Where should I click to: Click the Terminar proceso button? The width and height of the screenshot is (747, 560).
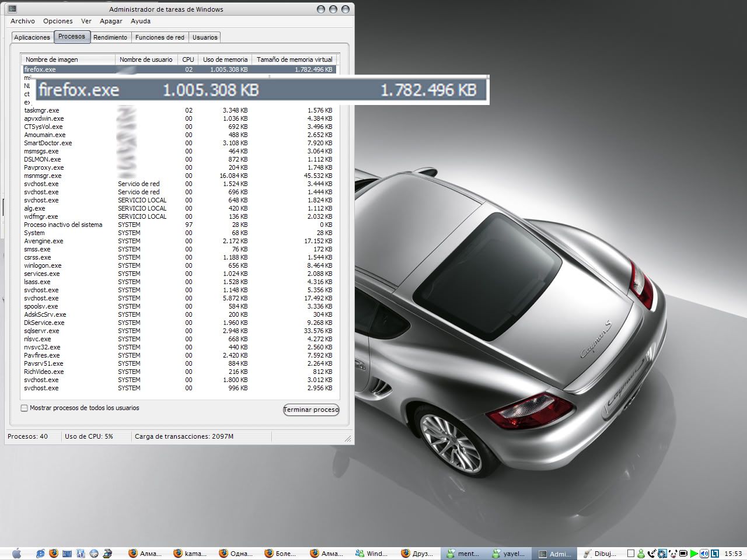[x=311, y=409]
